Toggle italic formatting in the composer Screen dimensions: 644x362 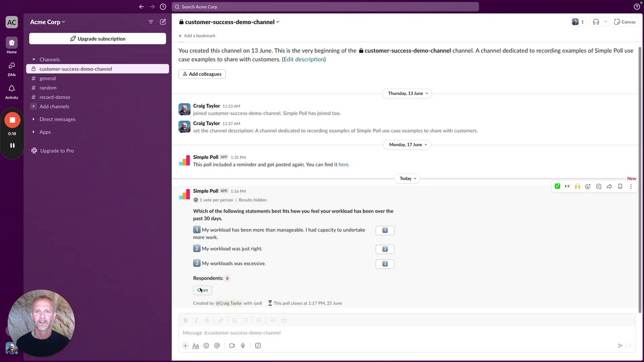point(196,320)
